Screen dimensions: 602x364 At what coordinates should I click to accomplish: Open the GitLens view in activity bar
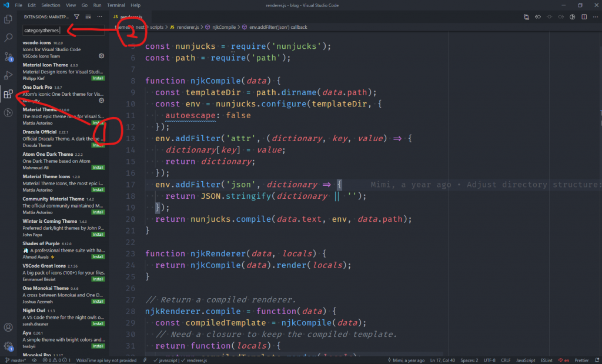point(8,113)
